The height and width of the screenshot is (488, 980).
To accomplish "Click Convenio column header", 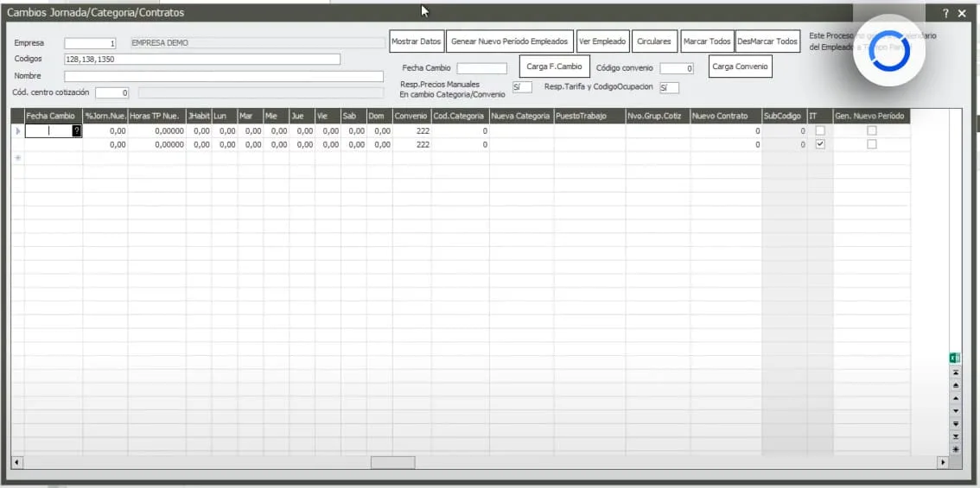I will pos(412,116).
